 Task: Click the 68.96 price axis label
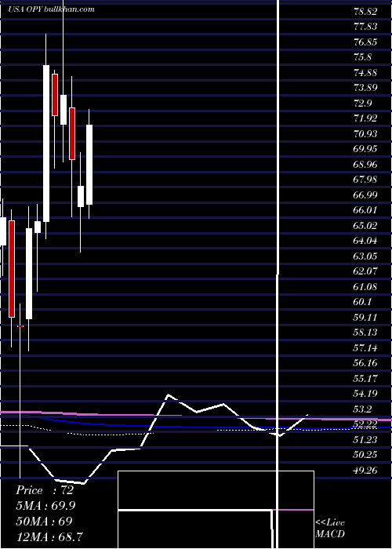click(365, 164)
